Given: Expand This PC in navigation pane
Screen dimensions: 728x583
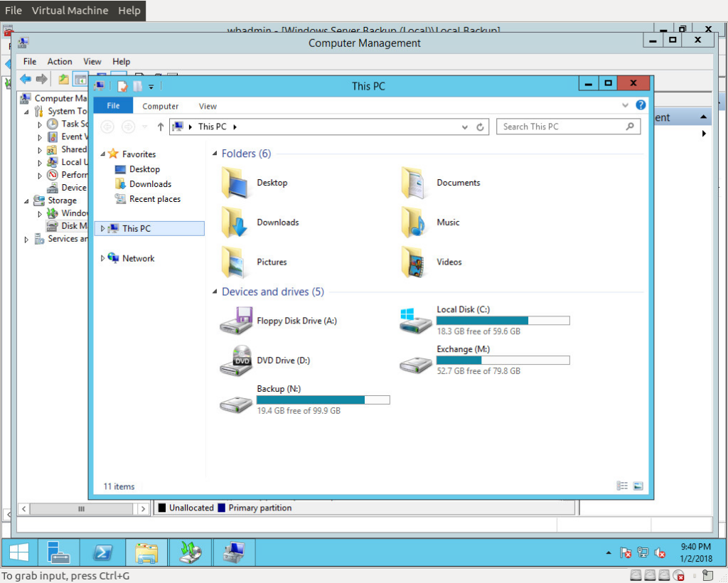Looking at the screenshot, I should point(102,228).
